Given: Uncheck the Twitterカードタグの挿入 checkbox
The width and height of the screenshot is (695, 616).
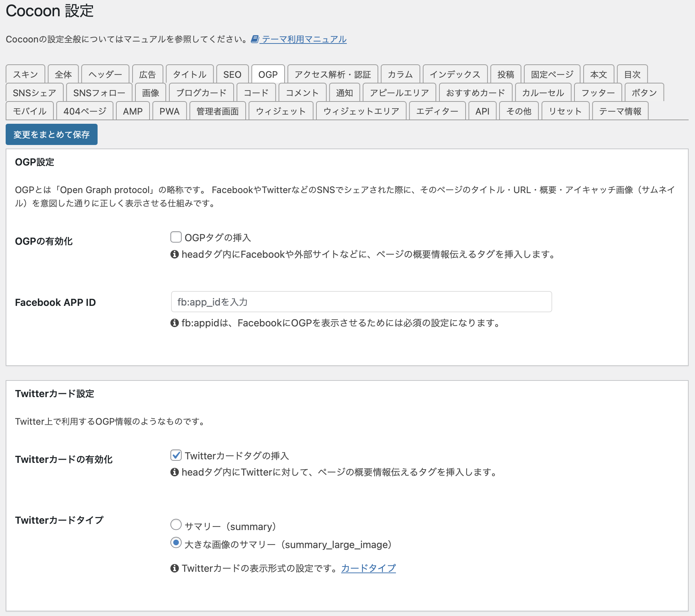Looking at the screenshot, I should (x=176, y=455).
